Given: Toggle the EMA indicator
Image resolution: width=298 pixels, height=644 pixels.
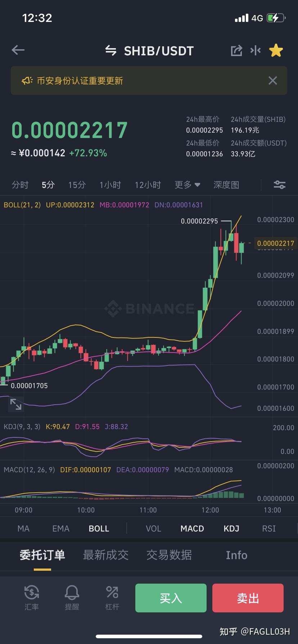Looking at the screenshot, I should [x=61, y=529].
